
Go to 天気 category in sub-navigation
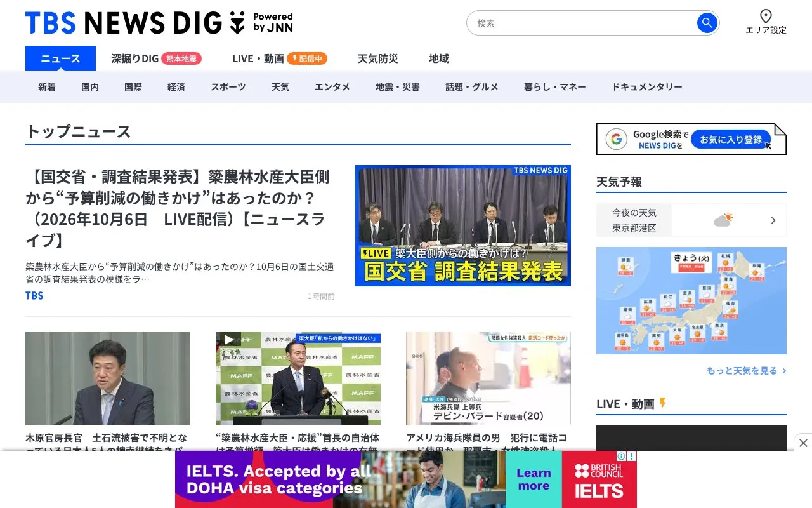pos(280,87)
